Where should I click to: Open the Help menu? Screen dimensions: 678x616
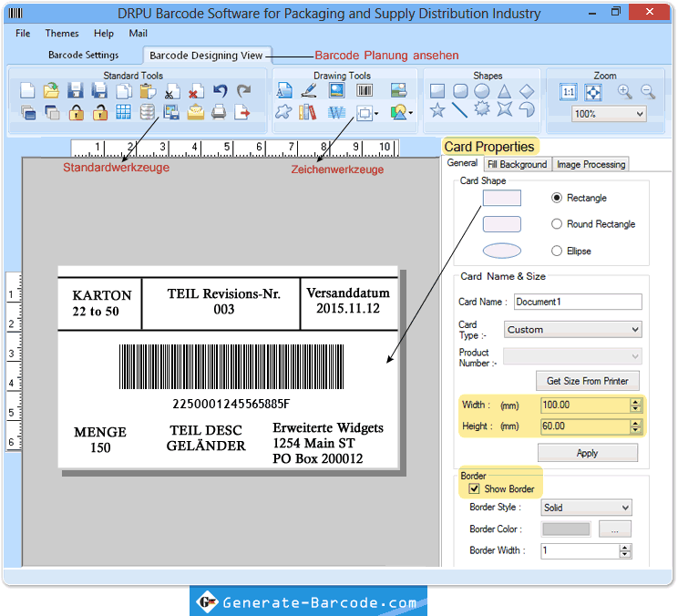[x=104, y=34]
